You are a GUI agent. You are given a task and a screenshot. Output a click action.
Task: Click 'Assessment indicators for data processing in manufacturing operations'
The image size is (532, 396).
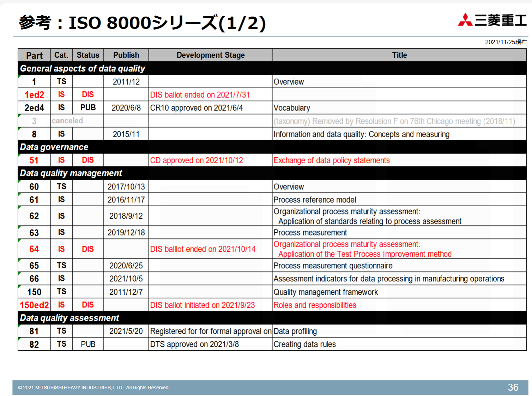(389, 279)
